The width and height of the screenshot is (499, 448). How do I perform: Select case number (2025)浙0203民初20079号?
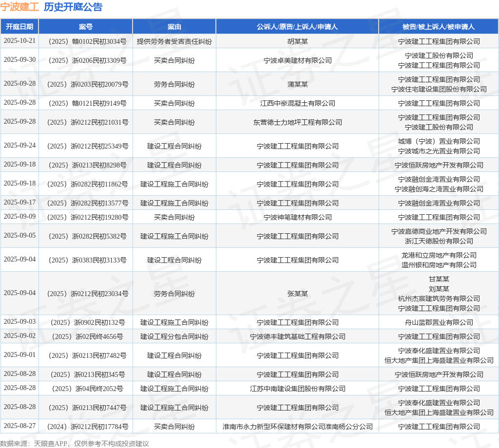point(88,84)
